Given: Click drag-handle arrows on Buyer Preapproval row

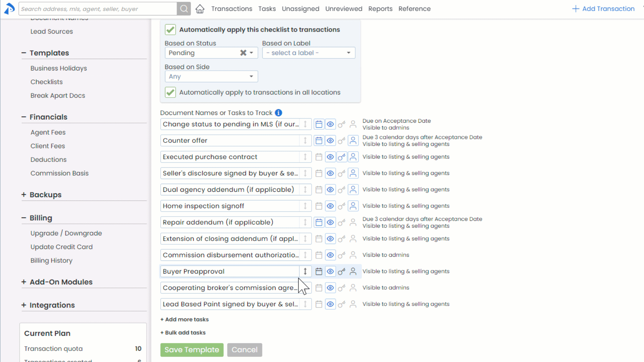Looking at the screenshot, I should click(x=305, y=271).
